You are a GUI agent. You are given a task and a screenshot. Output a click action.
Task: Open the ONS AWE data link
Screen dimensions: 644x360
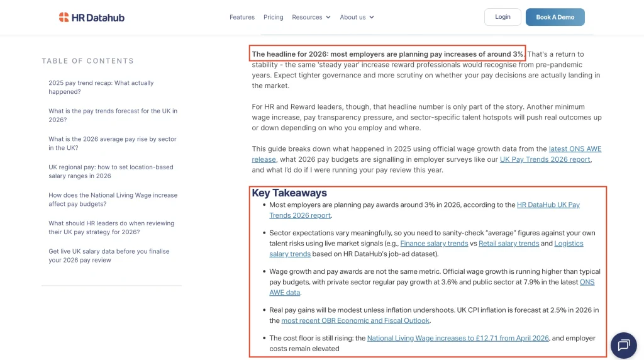tap(587, 282)
